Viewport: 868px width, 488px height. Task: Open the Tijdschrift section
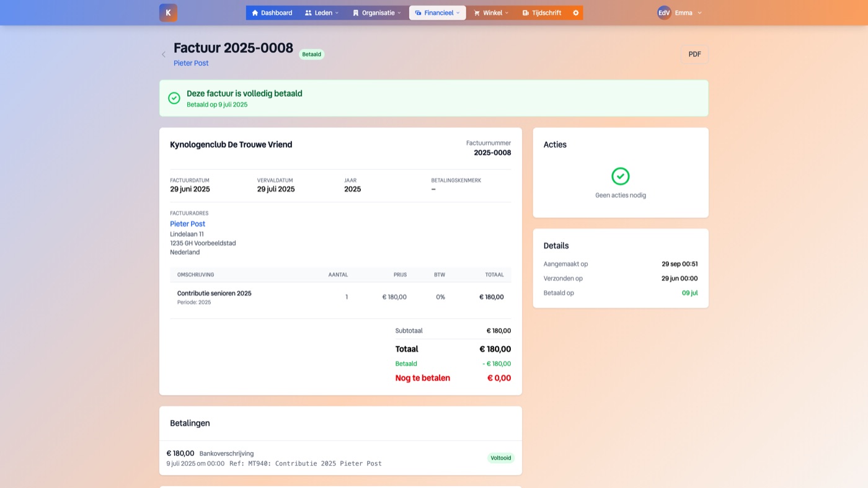click(542, 12)
